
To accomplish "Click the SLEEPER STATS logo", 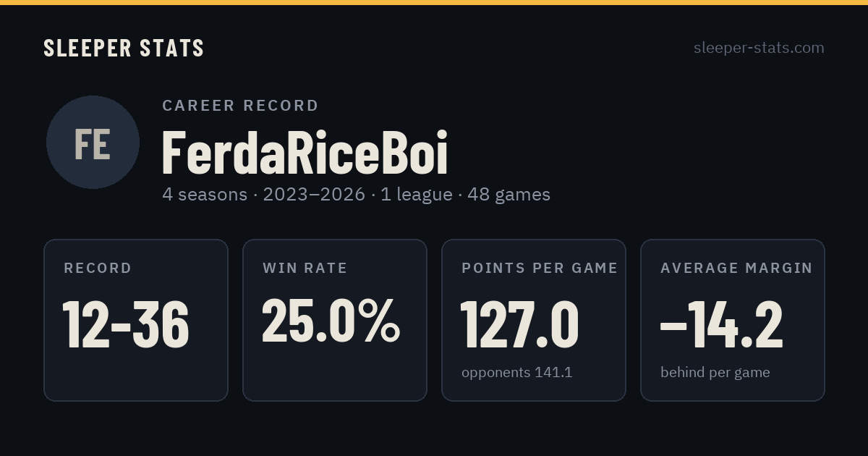I will [x=124, y=48].
